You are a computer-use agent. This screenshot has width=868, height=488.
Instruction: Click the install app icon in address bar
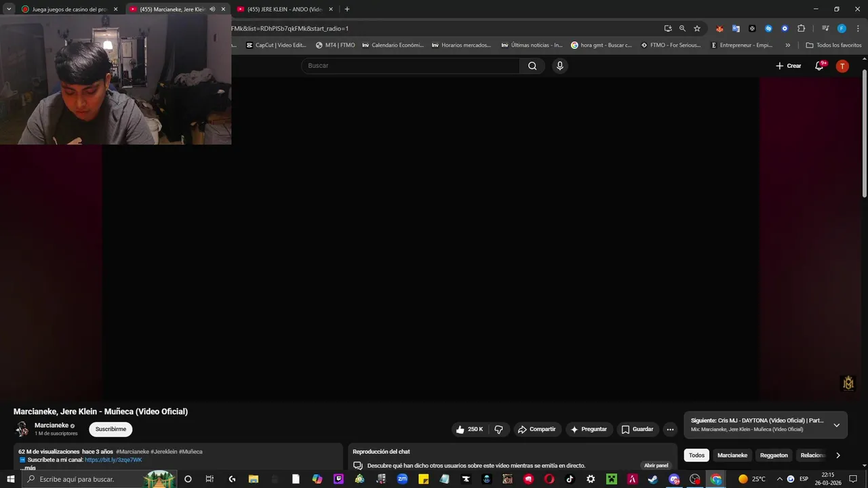pyautogui.click(x=668, y=28)
